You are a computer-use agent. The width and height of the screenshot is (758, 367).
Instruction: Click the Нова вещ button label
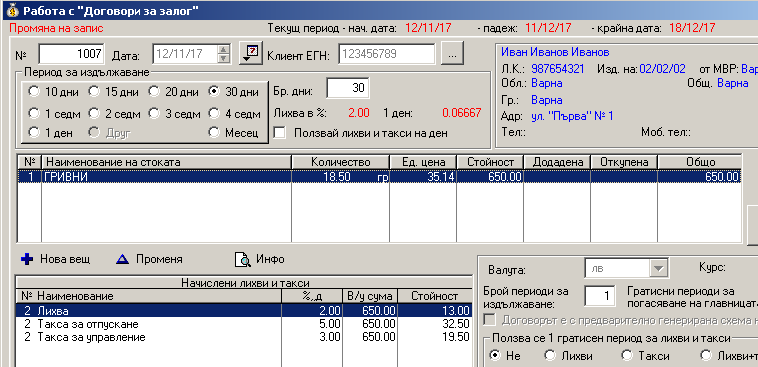click(65, 260)
